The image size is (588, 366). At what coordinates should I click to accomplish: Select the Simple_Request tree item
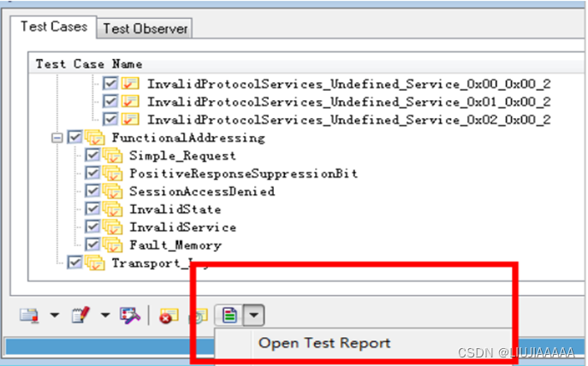tap(182, 156)
